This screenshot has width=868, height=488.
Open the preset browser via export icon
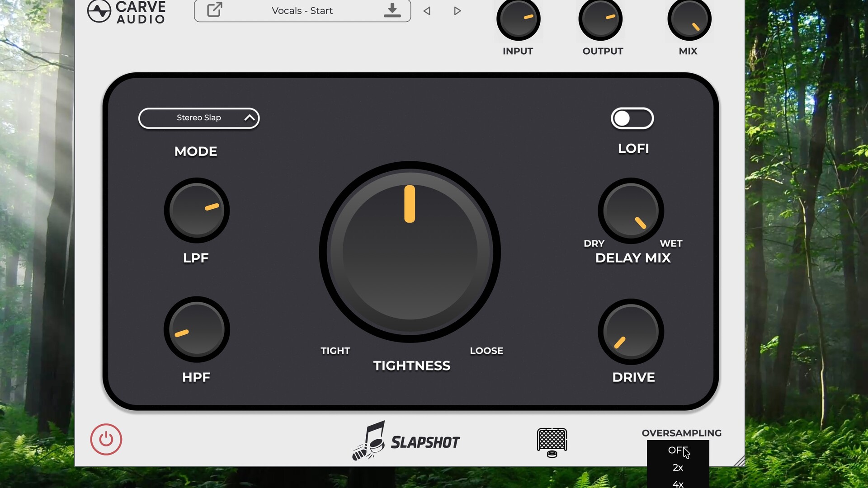click(213, 9)
